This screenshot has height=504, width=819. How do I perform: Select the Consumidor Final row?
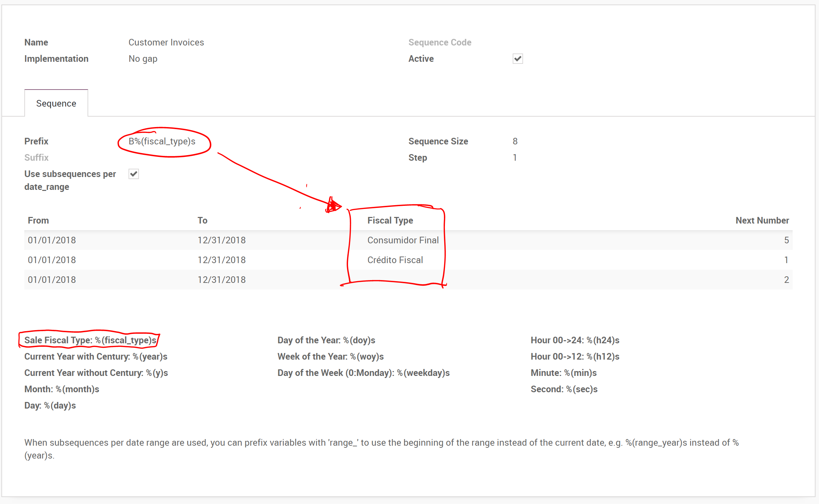coord(403,240)
